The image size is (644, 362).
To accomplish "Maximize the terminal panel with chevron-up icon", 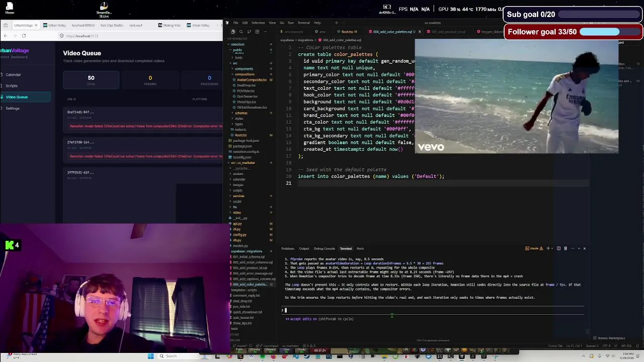I will 579,248.
